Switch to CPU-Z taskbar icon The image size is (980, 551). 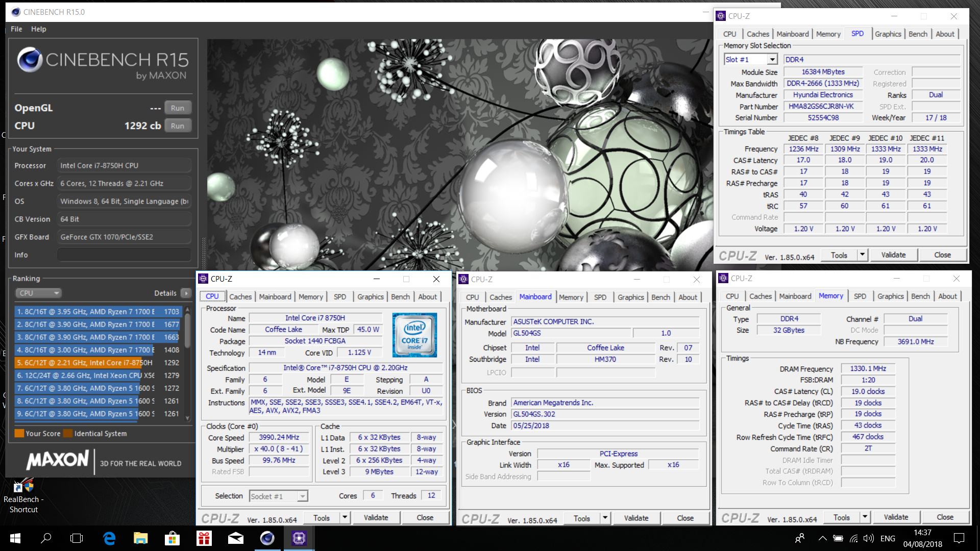point(299,538)
